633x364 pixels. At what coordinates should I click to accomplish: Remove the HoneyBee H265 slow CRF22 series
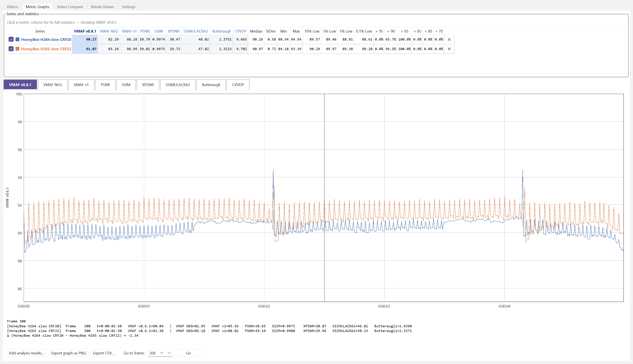point(449,49)
